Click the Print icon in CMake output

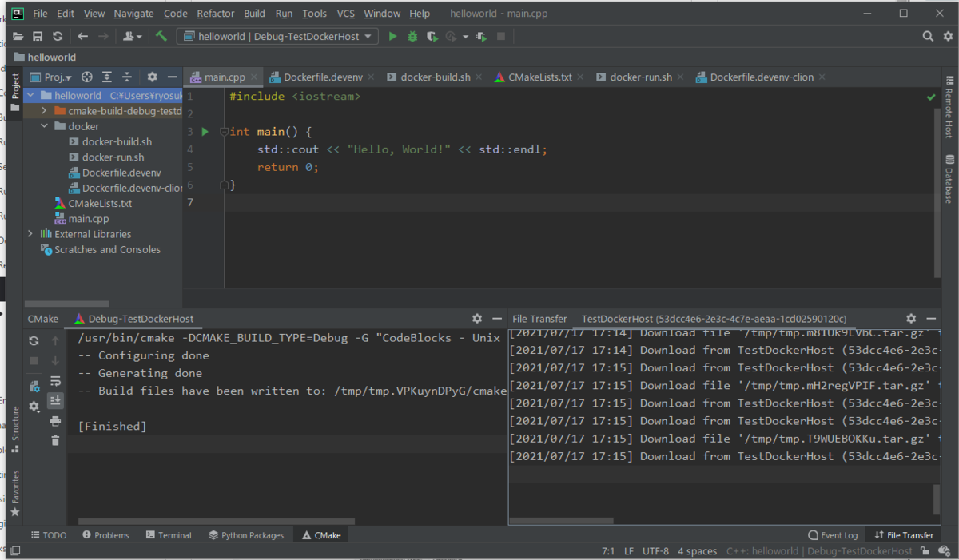click(x=55, y=421)
